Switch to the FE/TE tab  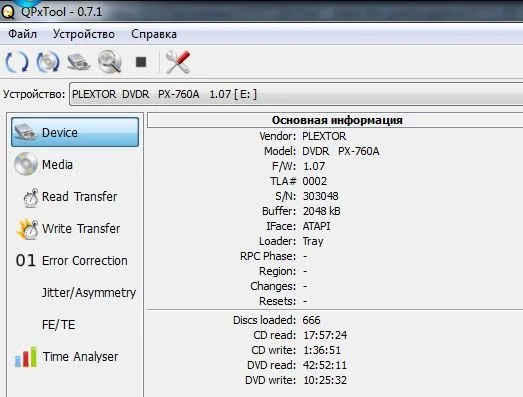pyautogui.click(x=75, y=324)
